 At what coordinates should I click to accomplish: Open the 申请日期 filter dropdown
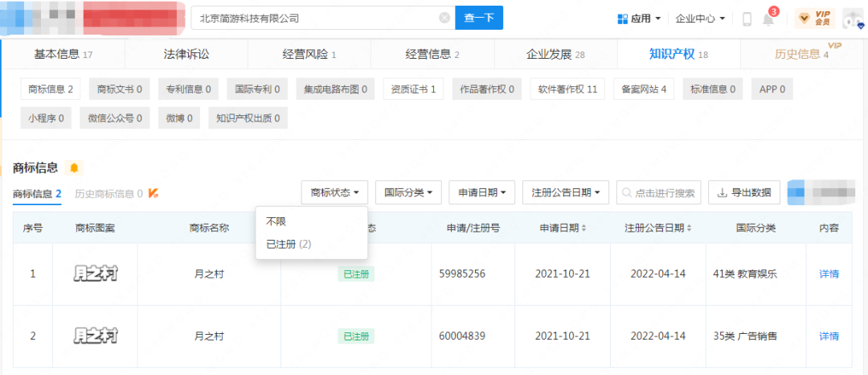point(482,192)
